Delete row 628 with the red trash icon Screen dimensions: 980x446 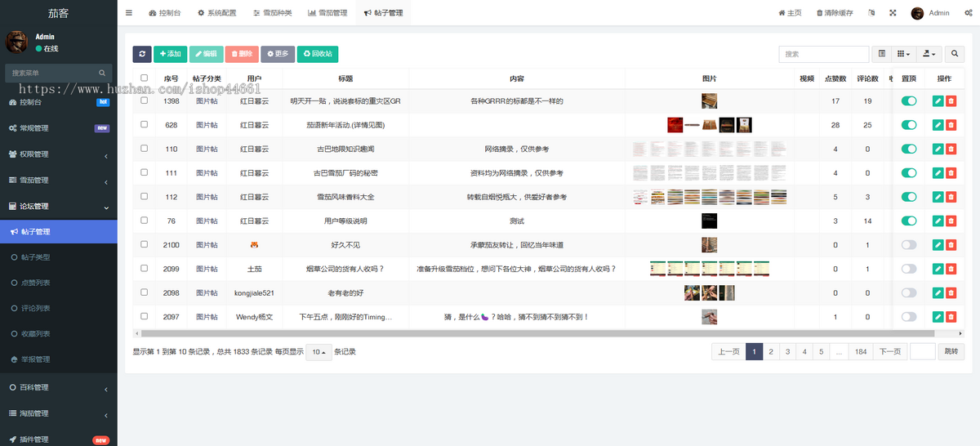pyautogui.click(x=951, y=125)
